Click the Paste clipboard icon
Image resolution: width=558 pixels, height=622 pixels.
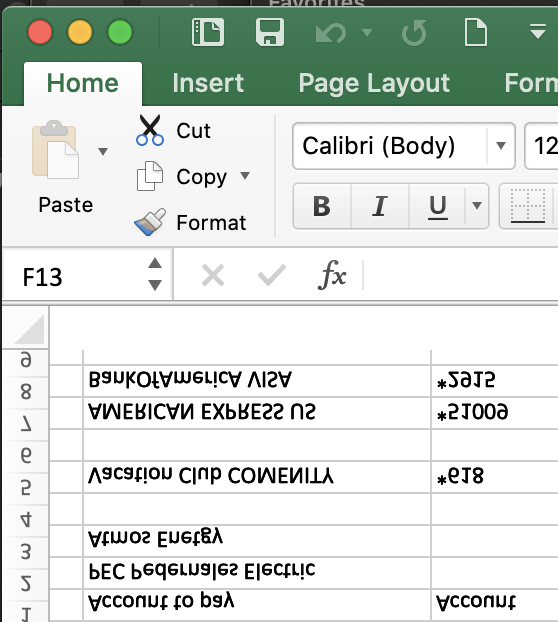tap(55, 150)
